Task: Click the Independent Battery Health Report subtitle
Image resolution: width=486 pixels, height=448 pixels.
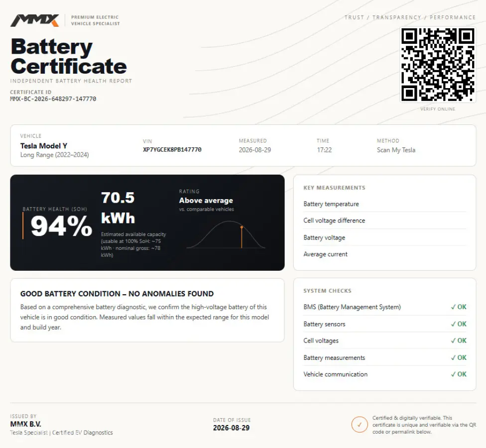Action: point(71,81)
